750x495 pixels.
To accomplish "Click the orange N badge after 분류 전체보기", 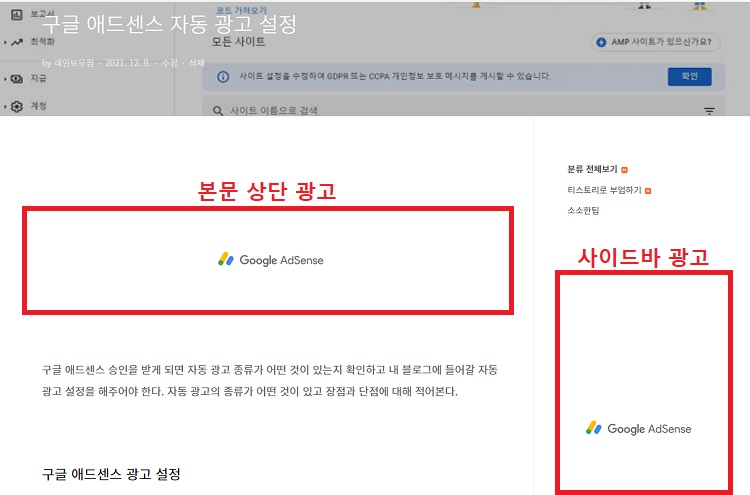I will click(x=624, y=170).
